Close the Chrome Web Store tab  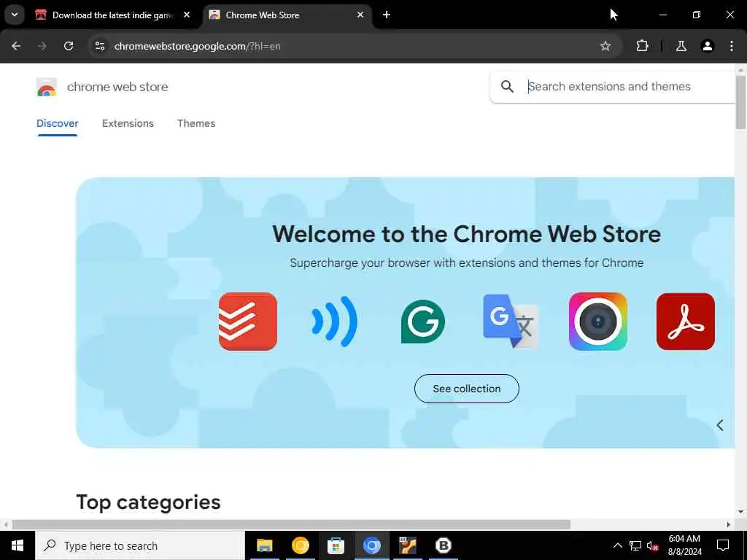360,15
